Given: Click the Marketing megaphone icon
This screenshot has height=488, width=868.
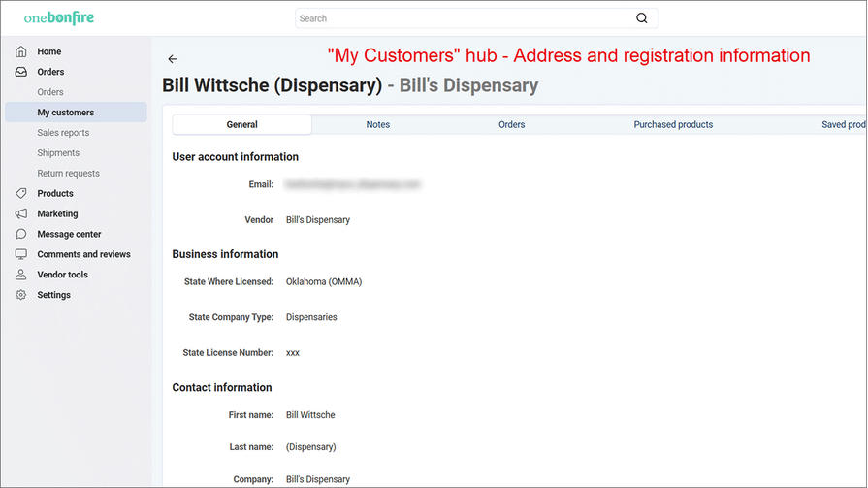Looking at the screenshot, I should click(x=21, y=213).
